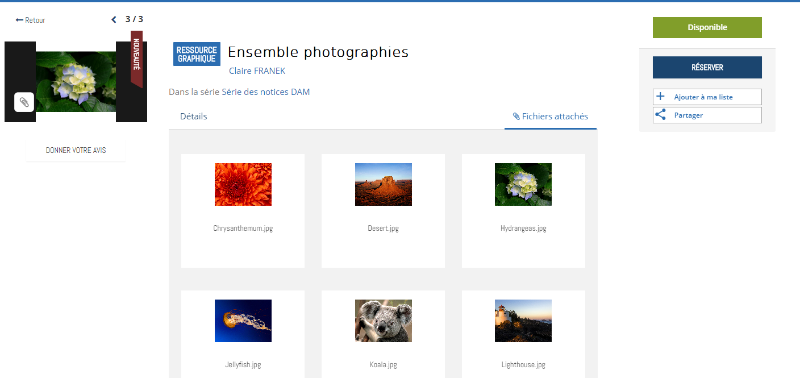Screen dimensions: 800x378
Task: Click the plus icon next to Ajouter à ma liste
Action: click(660, 96)
